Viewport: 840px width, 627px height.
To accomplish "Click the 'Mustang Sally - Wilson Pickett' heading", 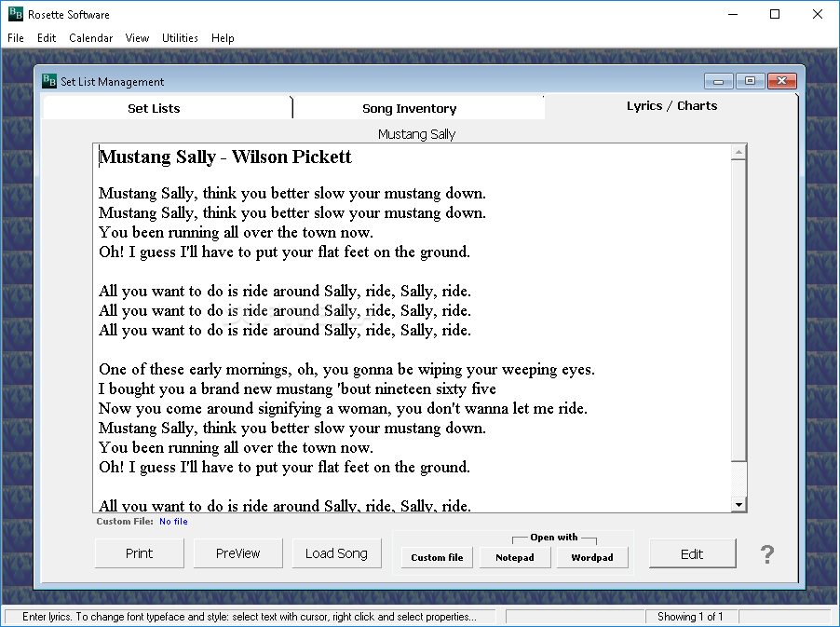I will coord(225,157).
